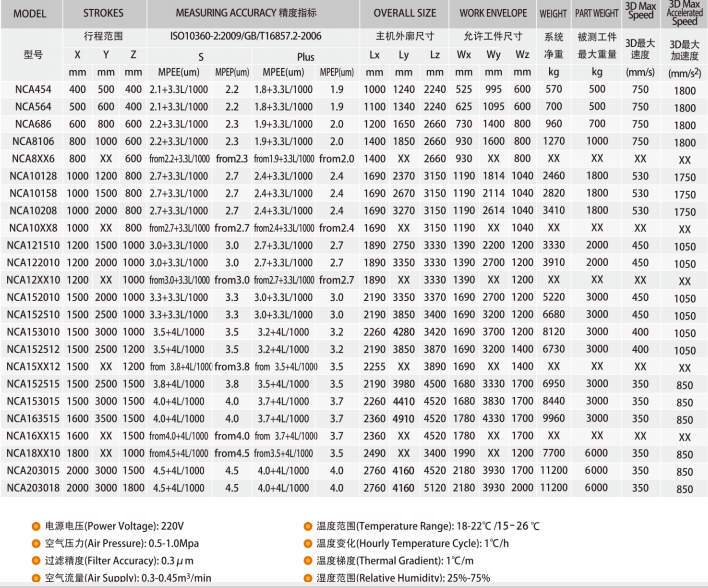Image resolution: width=708 pixels, height=588 pixels.
Task: Select the NCA564 model cell
Action: click(33, 107)
